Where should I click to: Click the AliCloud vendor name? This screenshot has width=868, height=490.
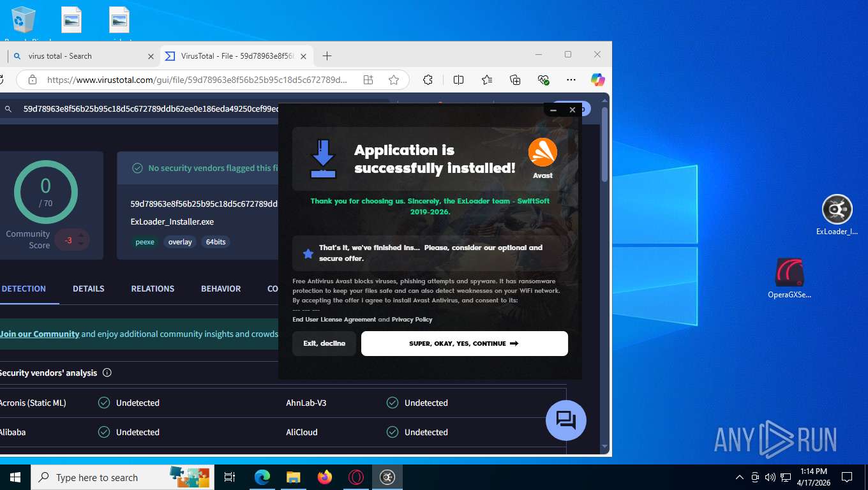click(302, 432)
